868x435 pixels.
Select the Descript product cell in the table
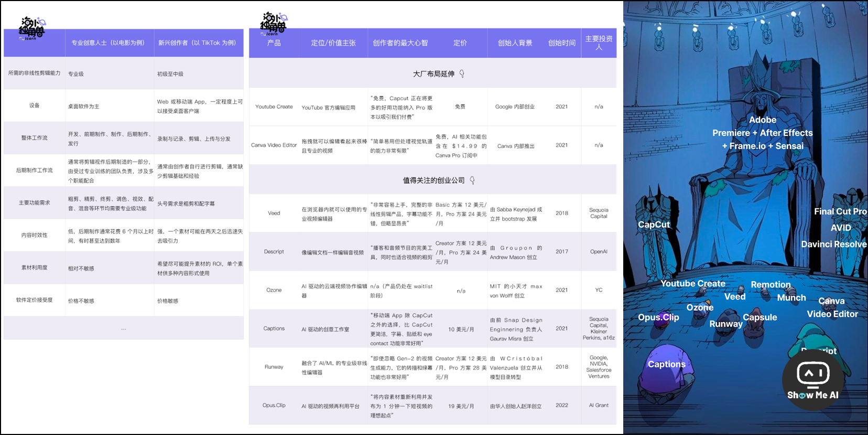274,252
